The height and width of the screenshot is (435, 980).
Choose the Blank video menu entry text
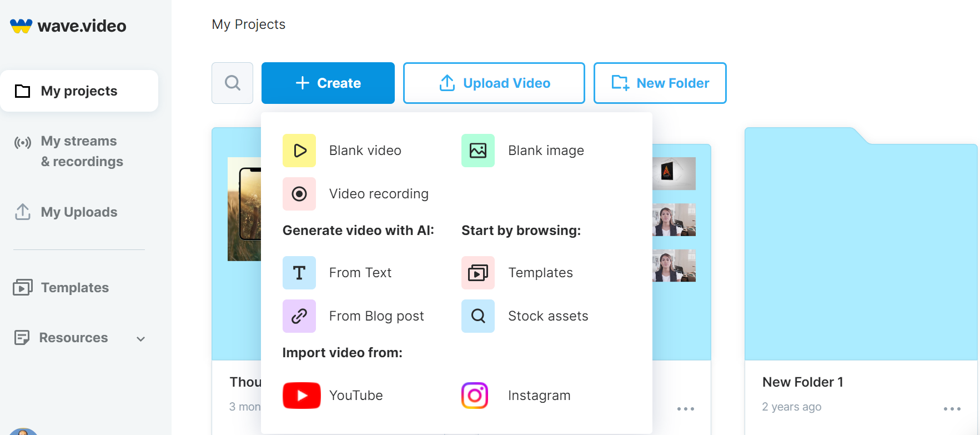(x=365, y=151)
